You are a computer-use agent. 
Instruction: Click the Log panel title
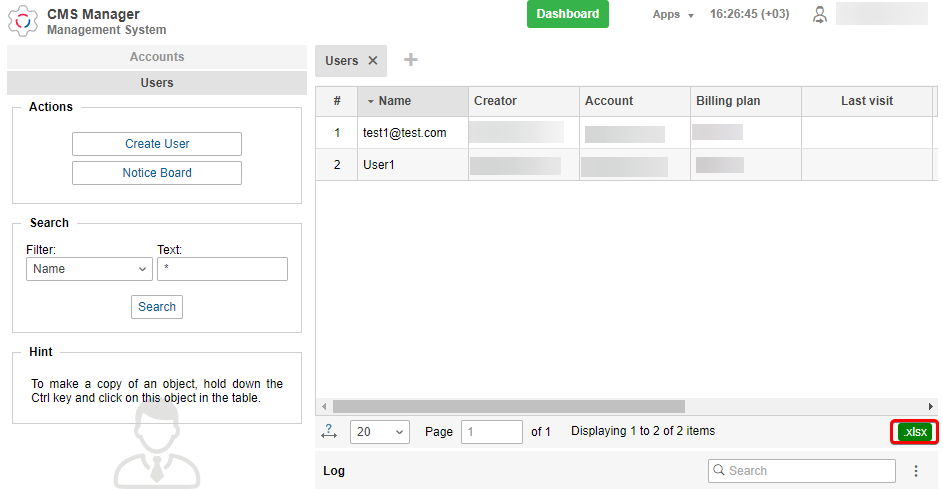334,471
